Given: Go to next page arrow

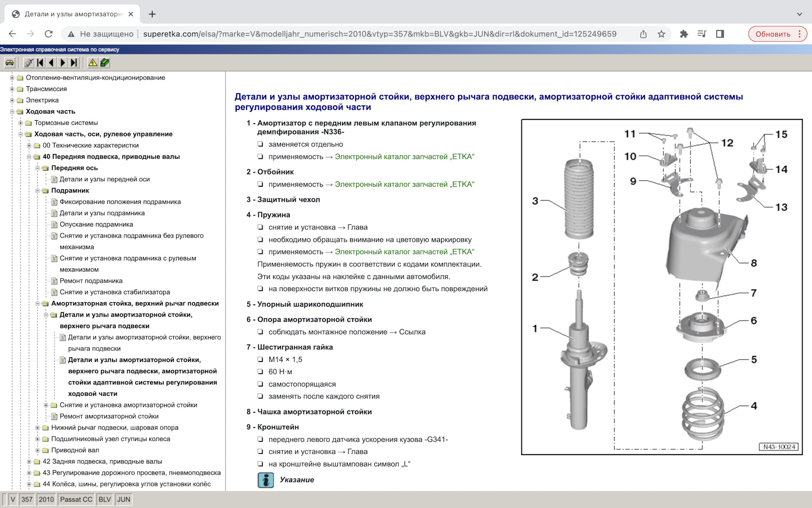Looking at the screenshot, I should [63, 63].
